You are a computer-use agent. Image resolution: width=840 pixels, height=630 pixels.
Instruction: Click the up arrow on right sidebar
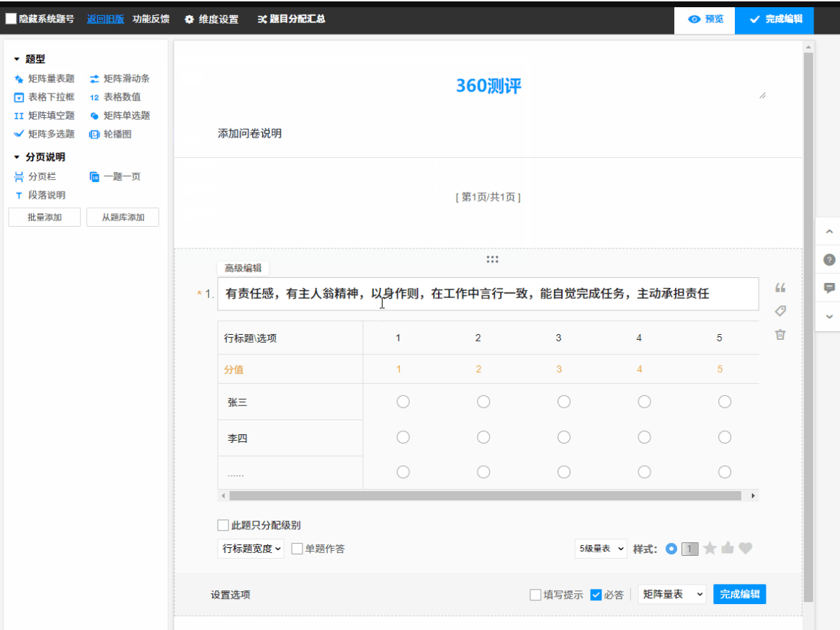coord(829,232)
